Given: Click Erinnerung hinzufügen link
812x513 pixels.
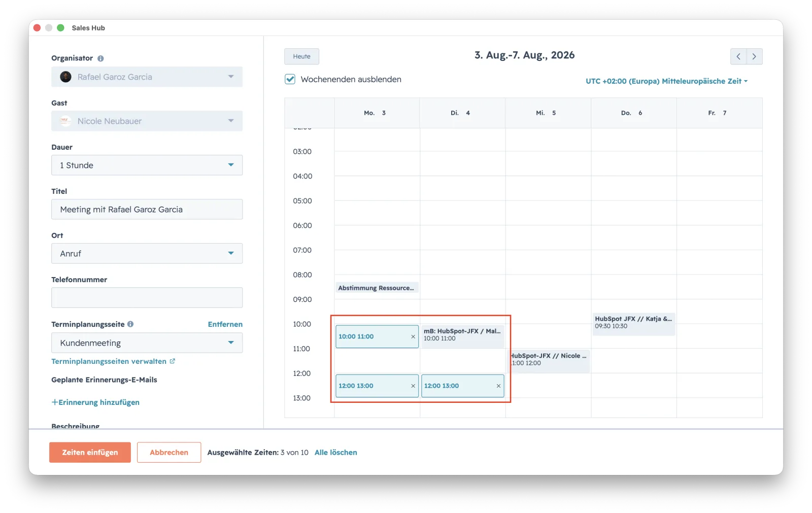Looking at the screenshot, I should [x=95, y=402].
